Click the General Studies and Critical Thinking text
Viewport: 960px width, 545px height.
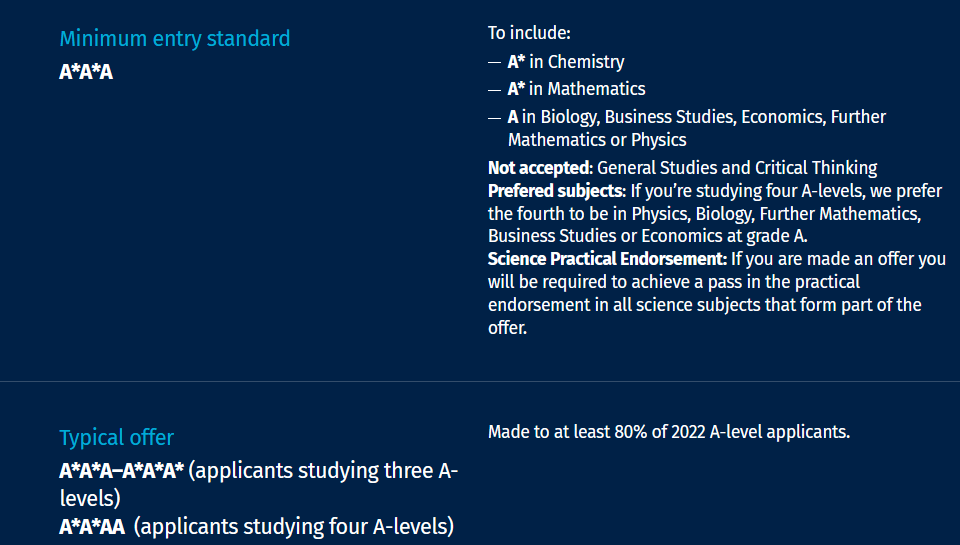pyautogui.click(x=737, y=168)
